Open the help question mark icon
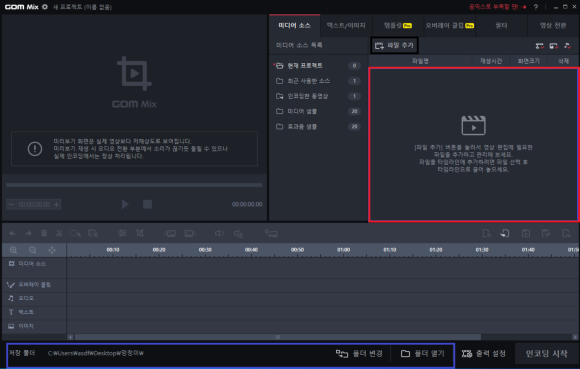The width and height of the screenshot is (580, 369). click(536, 7)
